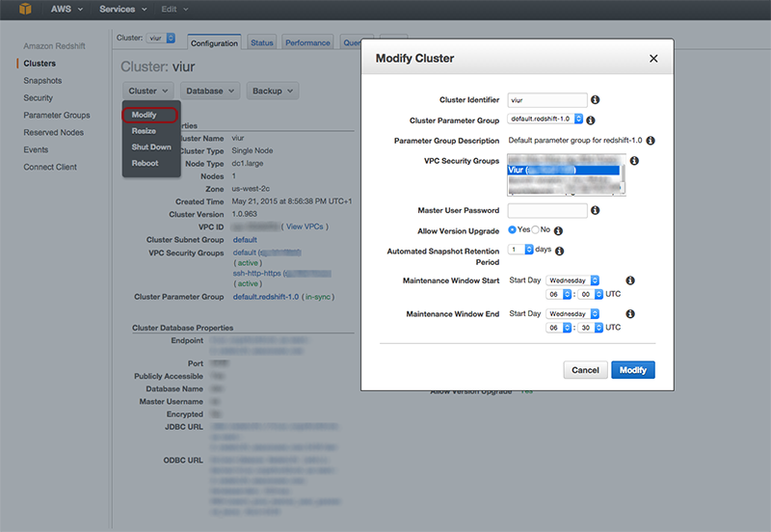Switch to the Performance tab
This screenshot has height=532, width=771.
(307, 42)
